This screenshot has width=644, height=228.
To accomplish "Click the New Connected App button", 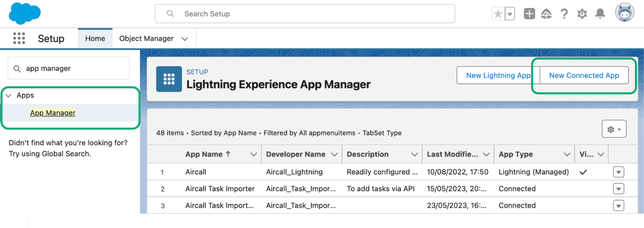I will 584,75.
